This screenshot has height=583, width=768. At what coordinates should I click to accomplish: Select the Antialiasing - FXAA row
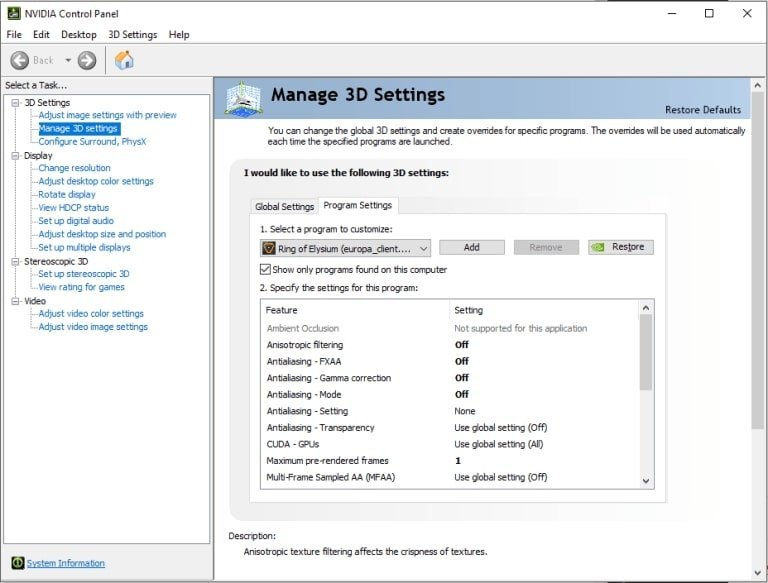pyautogui.click(x=450, y=362)
